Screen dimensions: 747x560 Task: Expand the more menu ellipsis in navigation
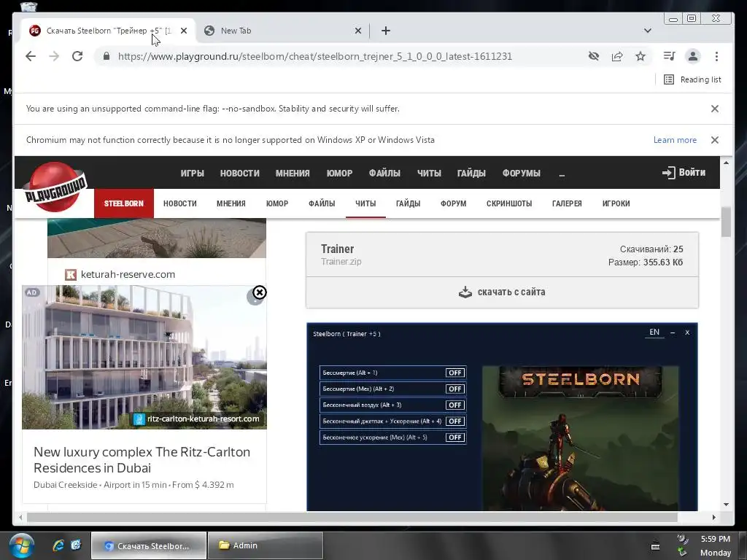click(562, 174)
